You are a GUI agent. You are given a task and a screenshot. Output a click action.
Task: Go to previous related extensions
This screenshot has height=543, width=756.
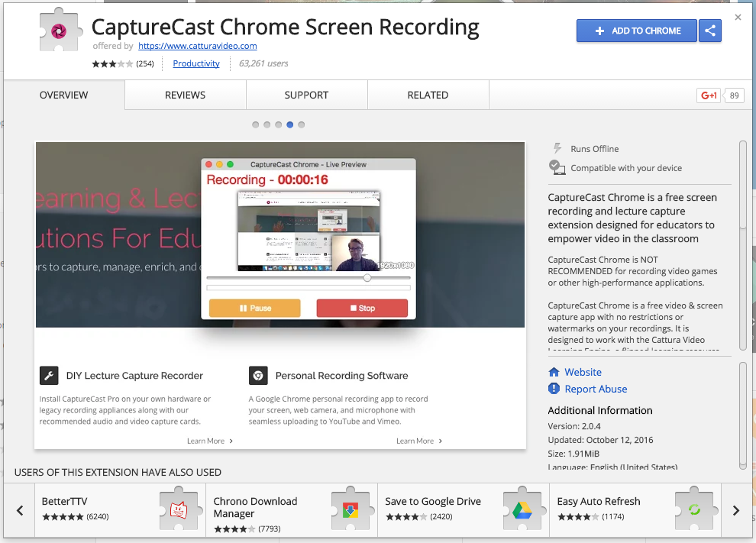(x=20, y=510)
